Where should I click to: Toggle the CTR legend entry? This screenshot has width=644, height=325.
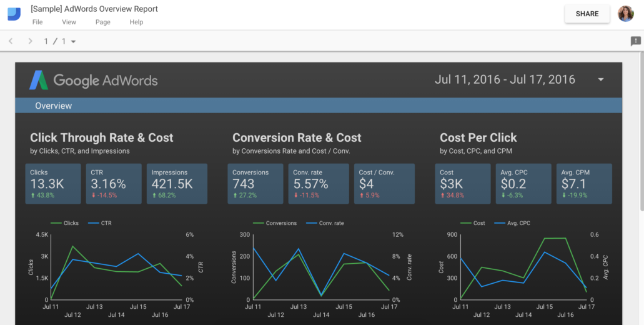click(x=100, y=223)
